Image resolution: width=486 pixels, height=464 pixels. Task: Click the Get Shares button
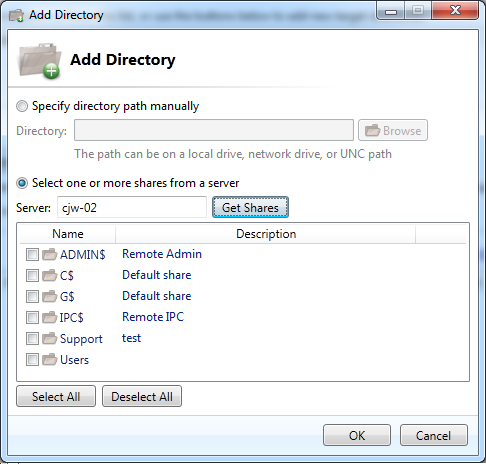click(250, 207)
